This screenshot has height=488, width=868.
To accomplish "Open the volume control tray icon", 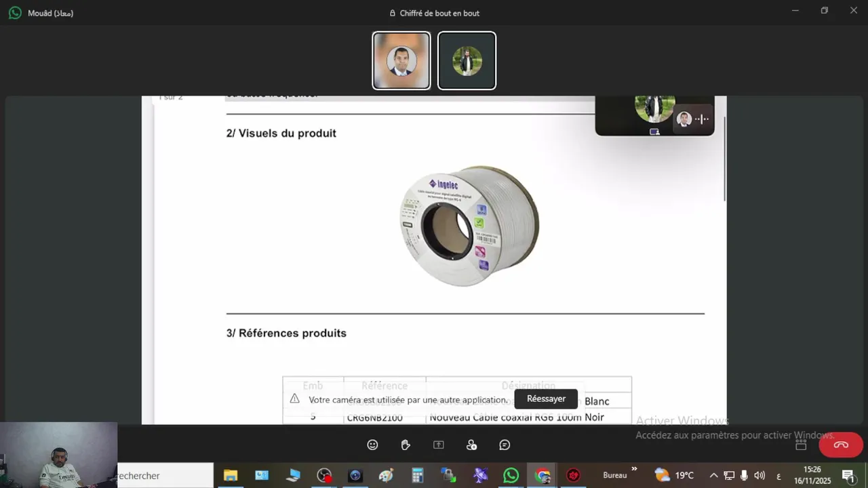I will [x=759, y=476].
